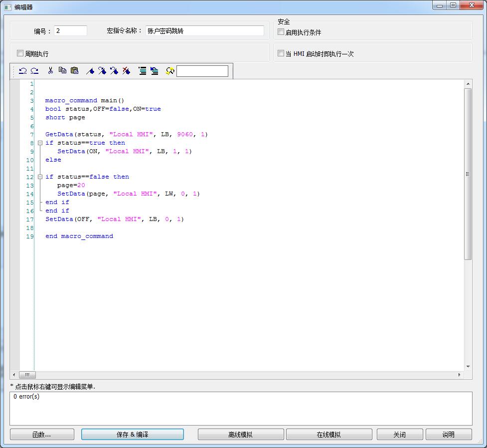This screenshot has height=448, width=487.
Task: Click the editor's vertical scrollbar down arrow
Action: 468,367
